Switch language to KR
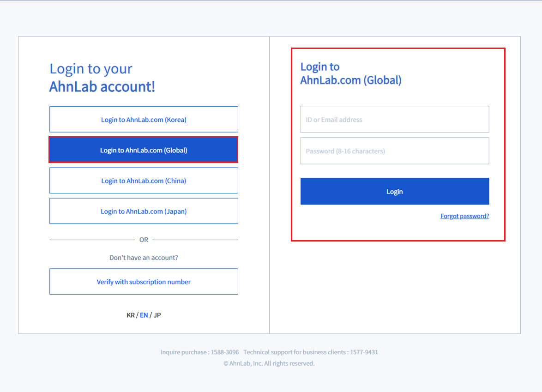This screenshot has width=542, height=392. click(131, 315)
